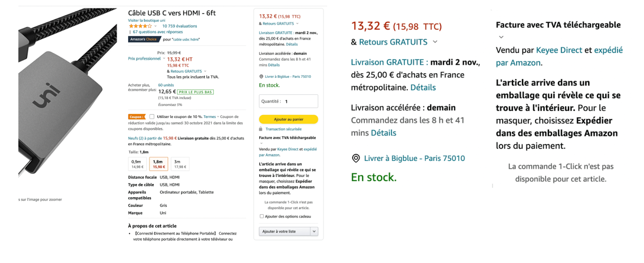644x263 pixels.
Task: Enable Ajouter des options cadeau
Action: 262,216
